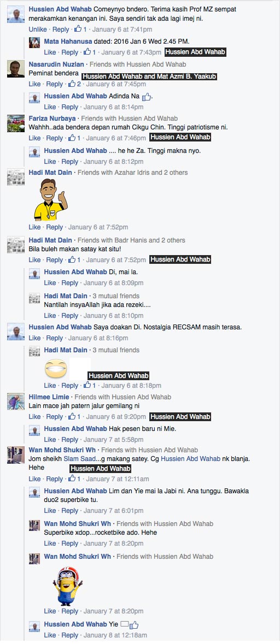
Task: Like Hilmee Limie's comment
Action: [x=34, y=416]
